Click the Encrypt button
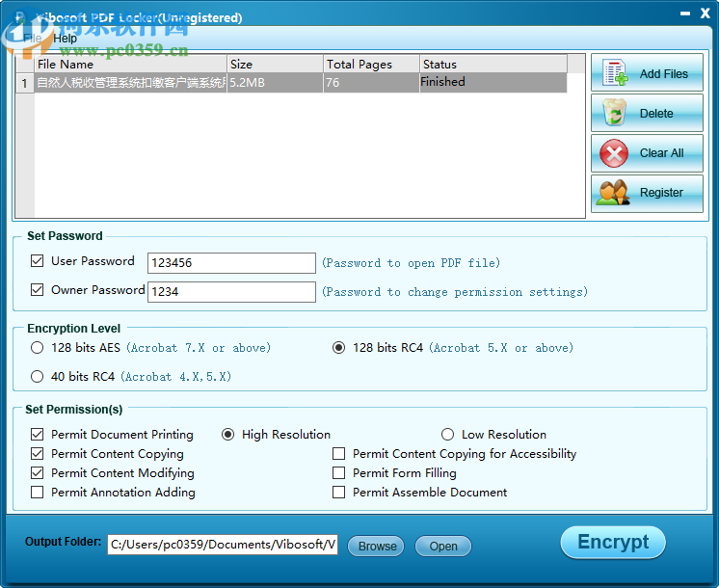Viewport: 719px width, 588px height. [x=613, y=542]
